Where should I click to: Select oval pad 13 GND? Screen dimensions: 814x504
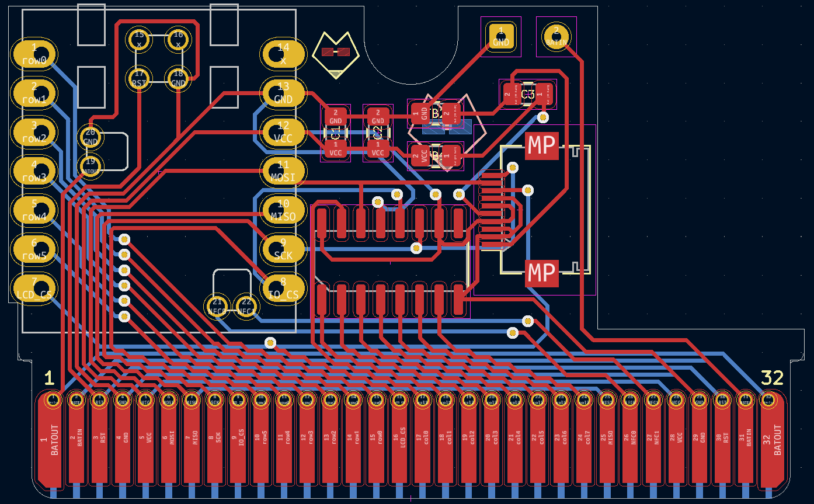tap(283, 92)
